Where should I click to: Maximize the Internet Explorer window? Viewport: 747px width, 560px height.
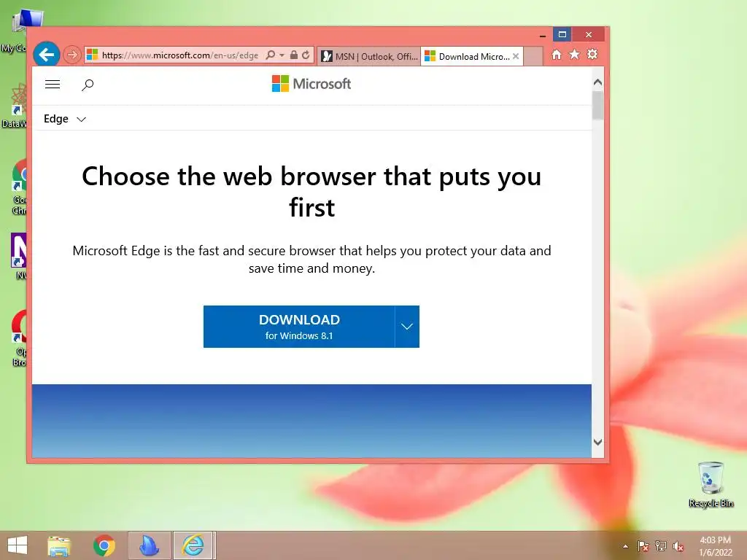(562, 34)
